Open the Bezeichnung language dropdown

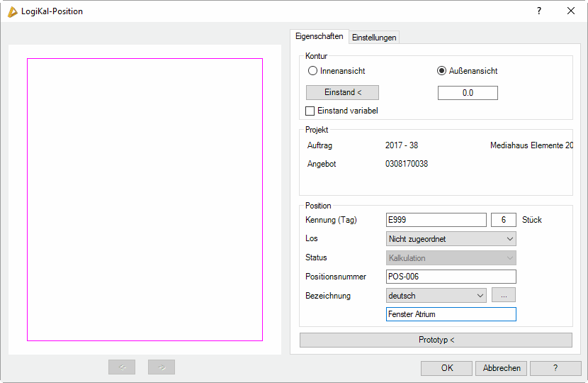click(x=436, y=295)
